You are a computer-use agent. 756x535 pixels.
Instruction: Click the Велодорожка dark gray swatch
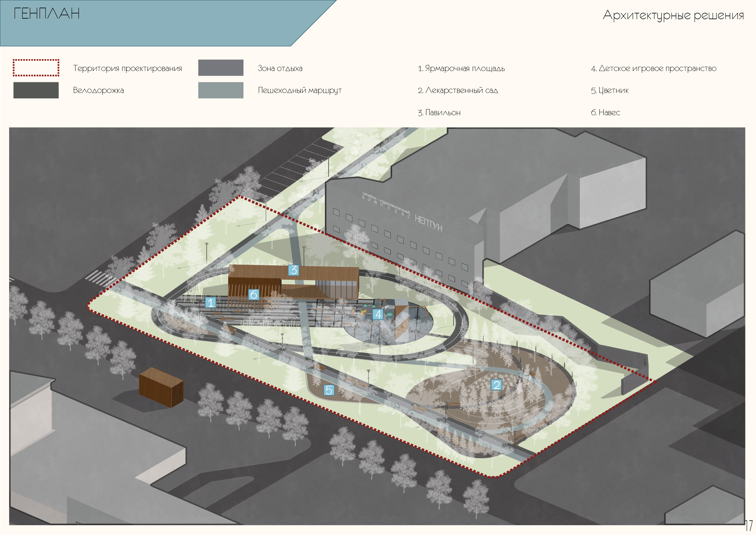[x=36, y=90]
